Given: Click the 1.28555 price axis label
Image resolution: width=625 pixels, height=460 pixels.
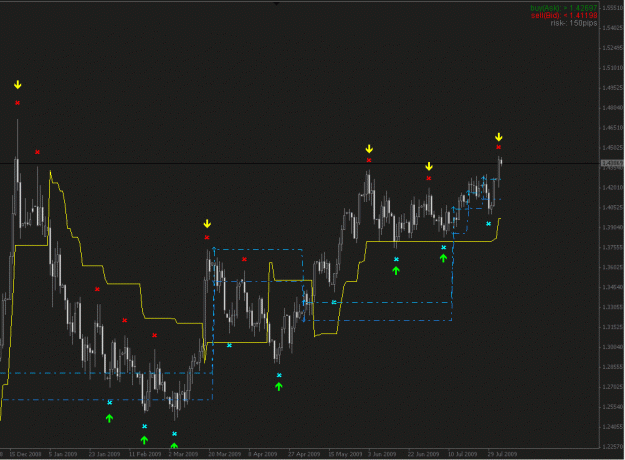Looking at the screenshot, I should coord(613,367).
